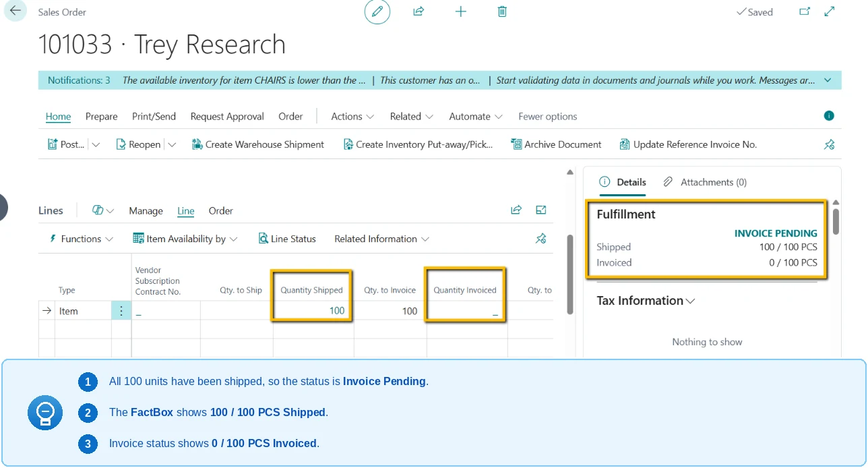Open Attachments (0) tab
This screenshot has width=868, height=468.
(x=705, y=182)
